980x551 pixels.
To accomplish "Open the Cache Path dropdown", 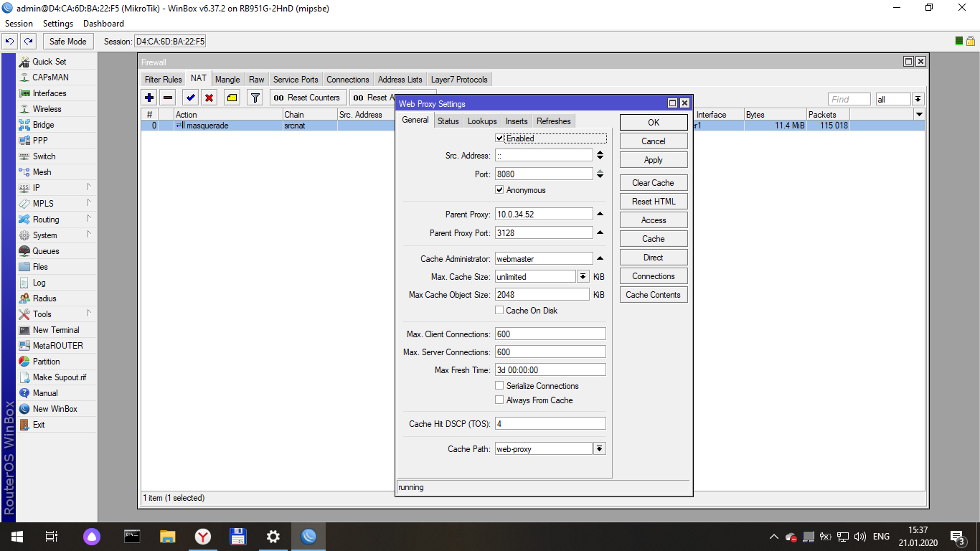I will tap(600, 448).
